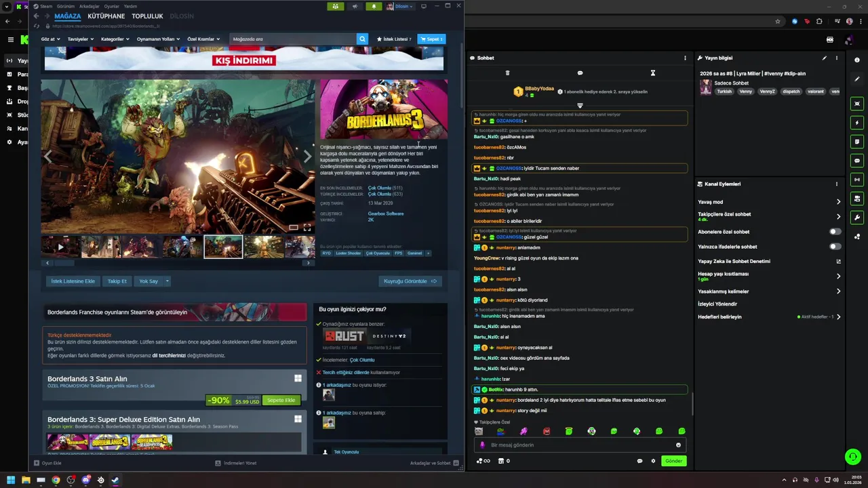Viewport: 868px width, 488px height.
Task: Open Steam's Oyunlar menu
Action: tap(111, 6)
